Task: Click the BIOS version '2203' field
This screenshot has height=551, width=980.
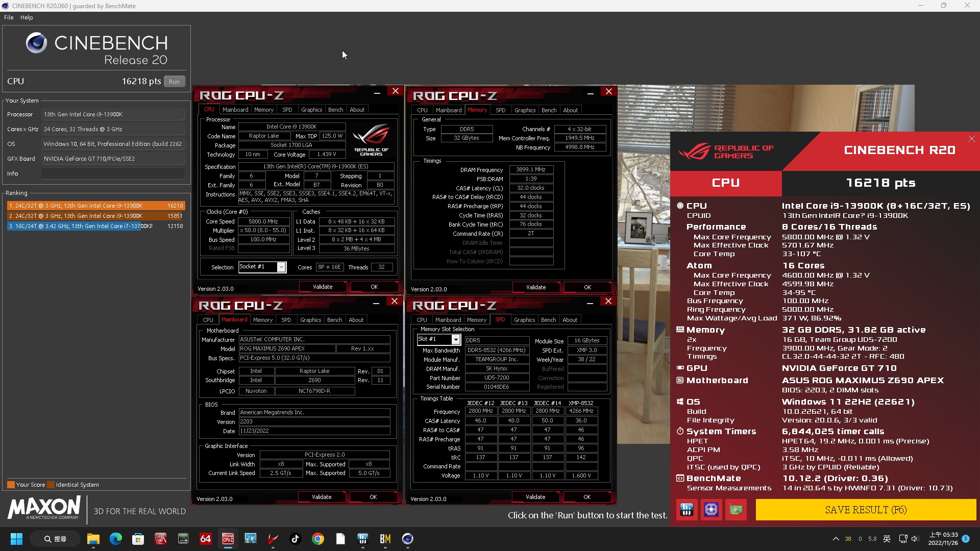Action: (x=314, y=421)
